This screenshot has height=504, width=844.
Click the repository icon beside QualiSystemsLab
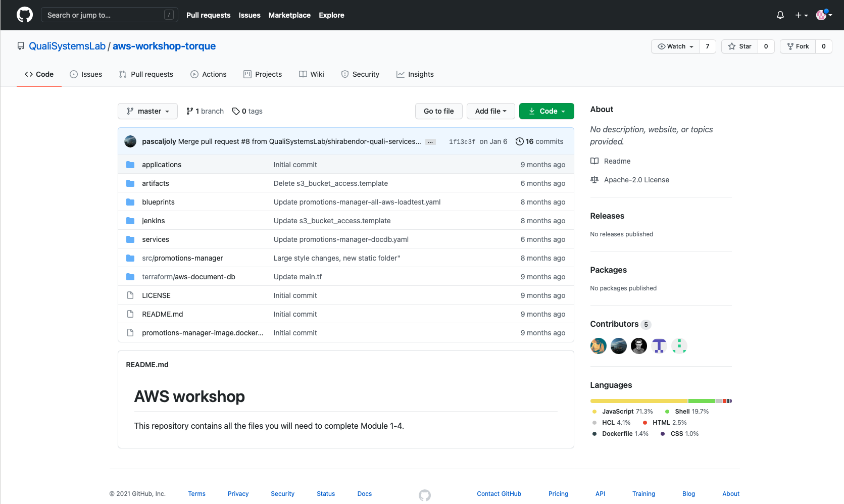click(x=21, y=46)
